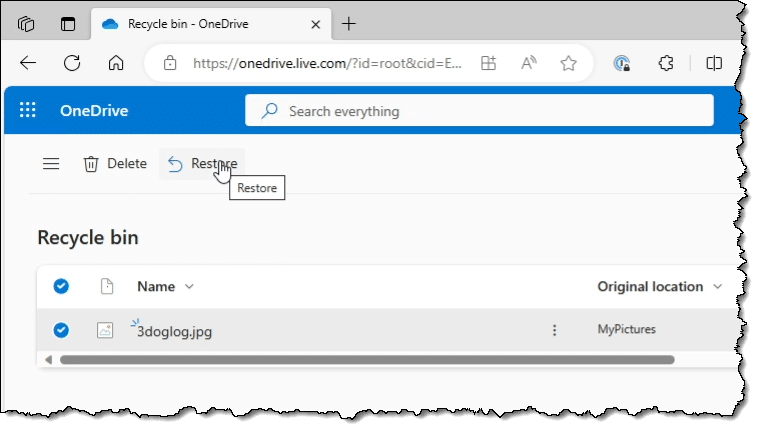762x432 pixels.
Task: Open the browser extensions puzzle icon
Action: (666, 63)
